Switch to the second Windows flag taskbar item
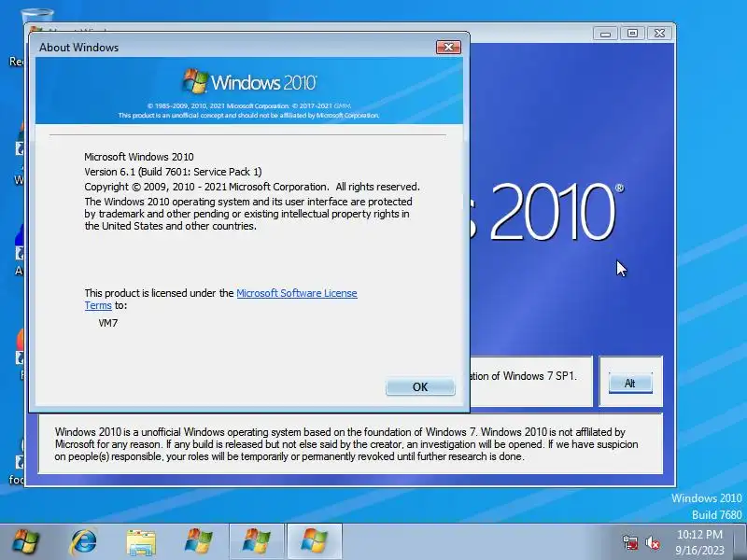747x560 pixels. (257, 541)
